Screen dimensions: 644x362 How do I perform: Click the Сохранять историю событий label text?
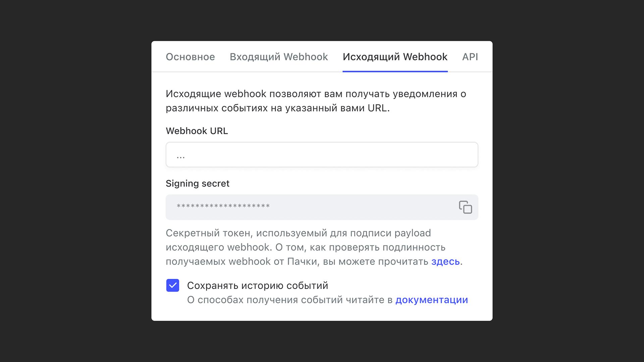(257, 286)
